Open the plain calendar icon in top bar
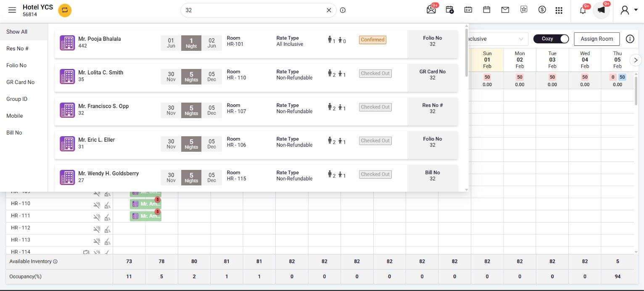This screenshot has width=644, height=291. 487,10
